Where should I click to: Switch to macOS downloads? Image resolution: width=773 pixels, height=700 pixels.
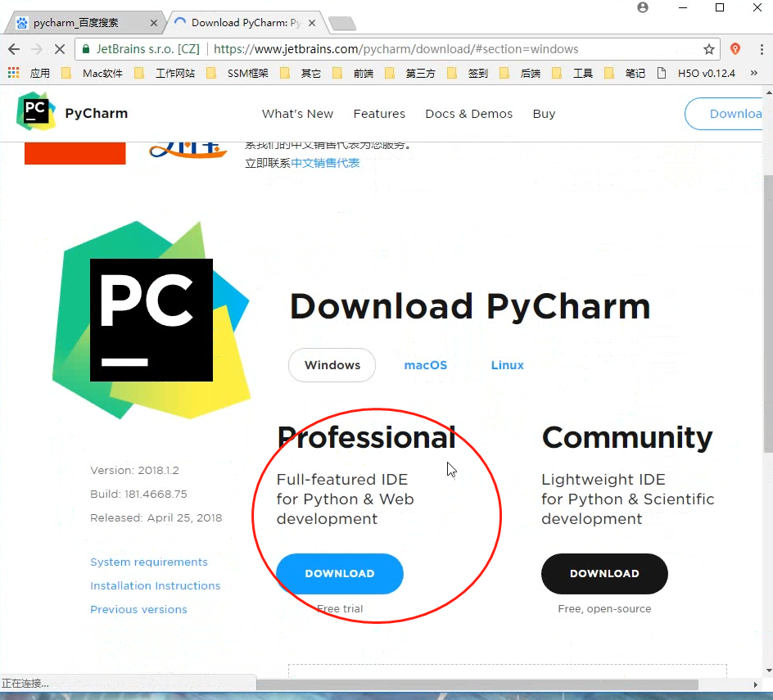tap(426, 365)
